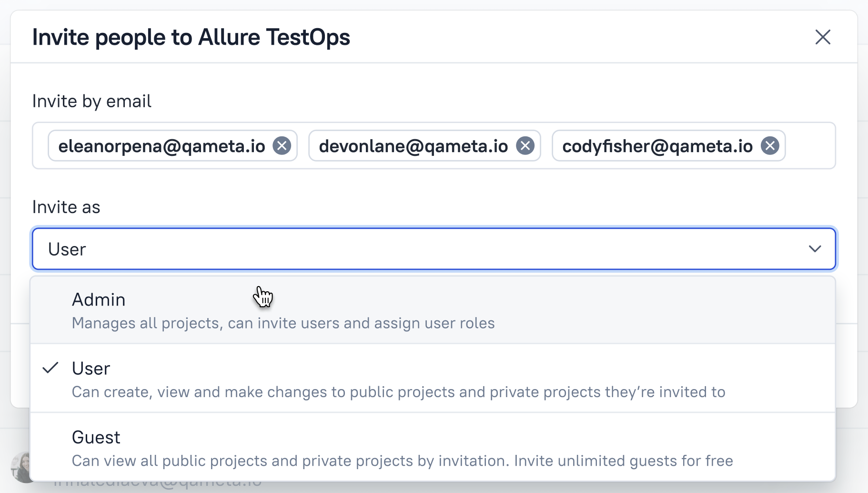Click the cursor hand pointer icon
The width and height of the screenshot is (868, 493).
(263, 297)
